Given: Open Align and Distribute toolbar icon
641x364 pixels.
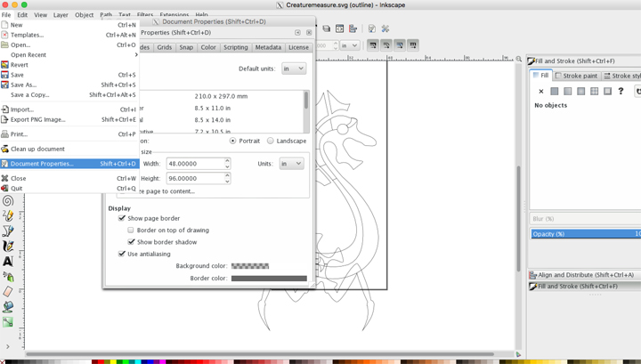Looking at the screenshot, I should [353, 28].
